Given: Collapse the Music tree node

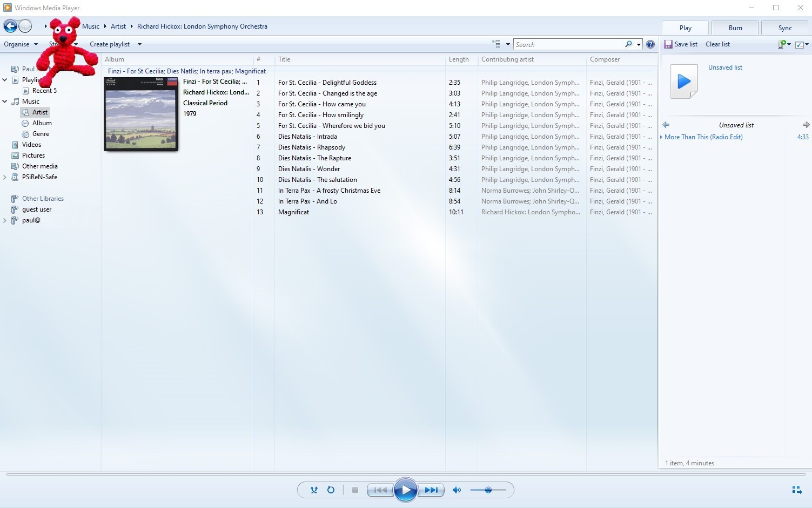Looking at the screenshot, I should 5,101.
